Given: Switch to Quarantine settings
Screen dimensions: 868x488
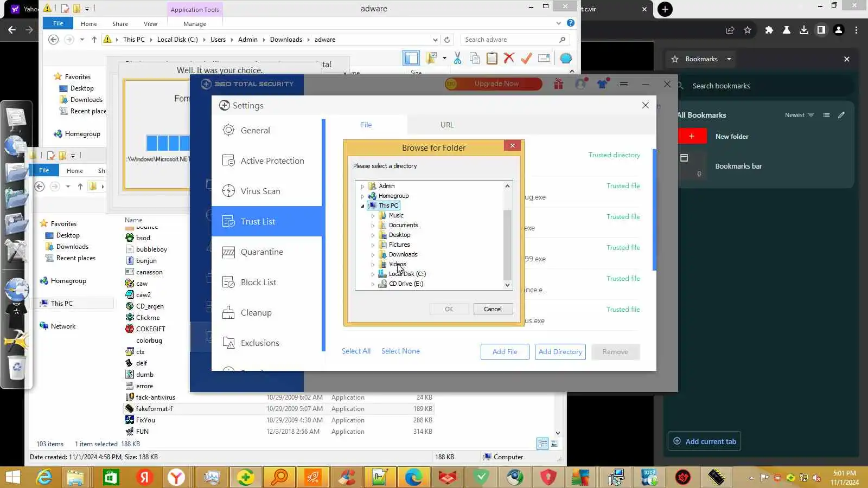Looking at the screenshot, I should [x=267, y=252].
